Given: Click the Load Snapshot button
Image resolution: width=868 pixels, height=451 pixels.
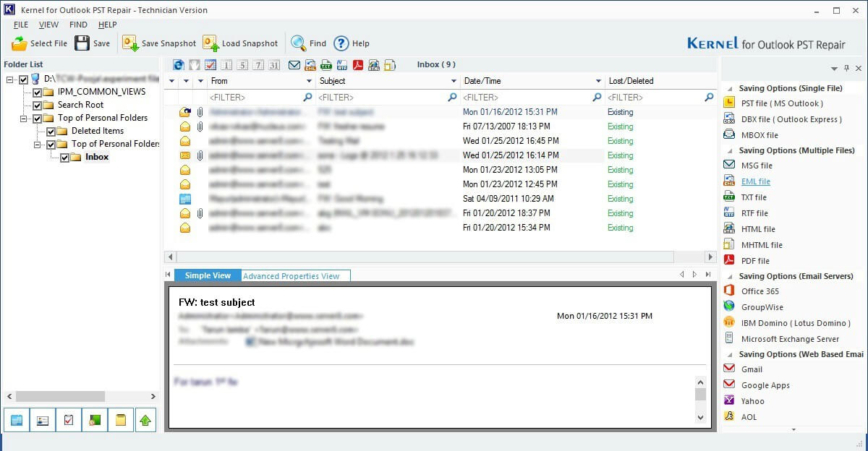Looking at the screenshot, I should (240, 43).
